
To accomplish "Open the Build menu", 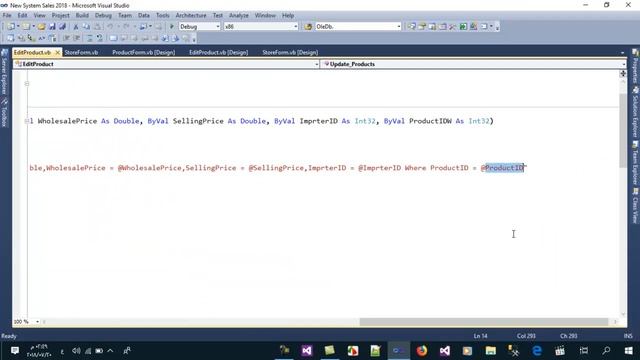I will coord(82,16).
